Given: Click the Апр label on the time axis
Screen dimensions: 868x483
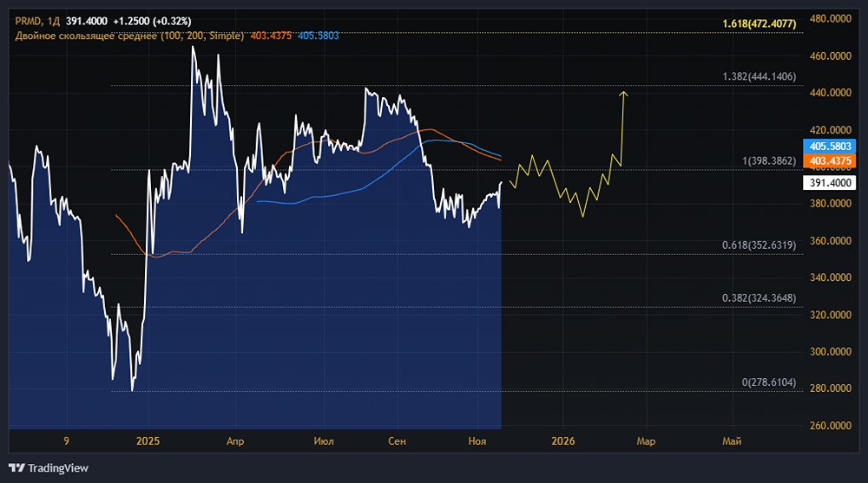Looking at the screenshot, I should click(x=235, y=441).
